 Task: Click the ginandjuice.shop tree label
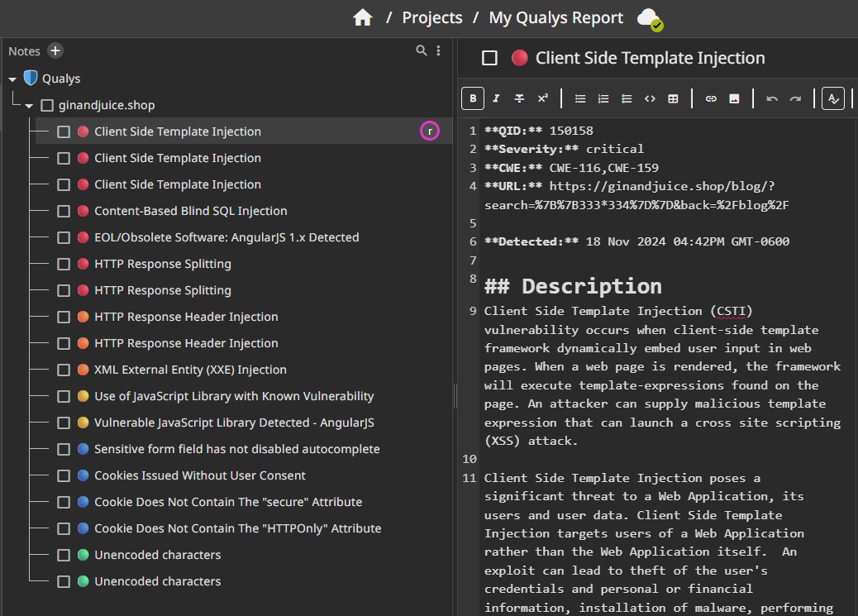tap(107, 105)
